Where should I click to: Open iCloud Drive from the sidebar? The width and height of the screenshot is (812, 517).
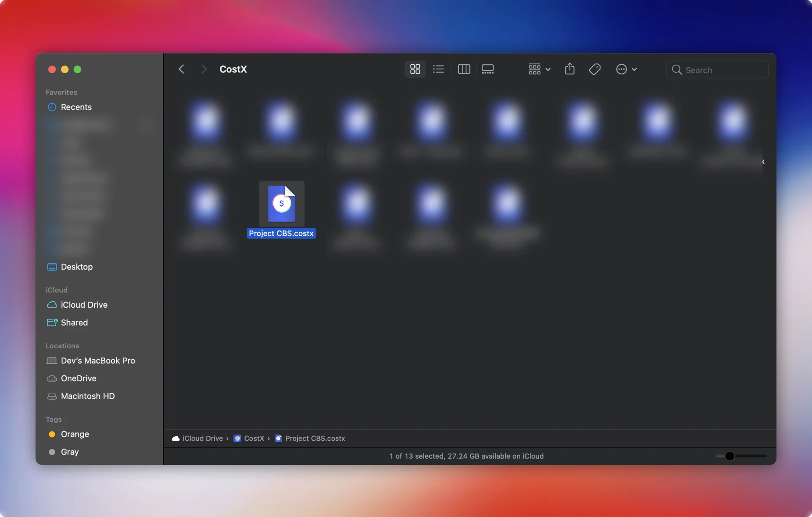coord(83,304)
